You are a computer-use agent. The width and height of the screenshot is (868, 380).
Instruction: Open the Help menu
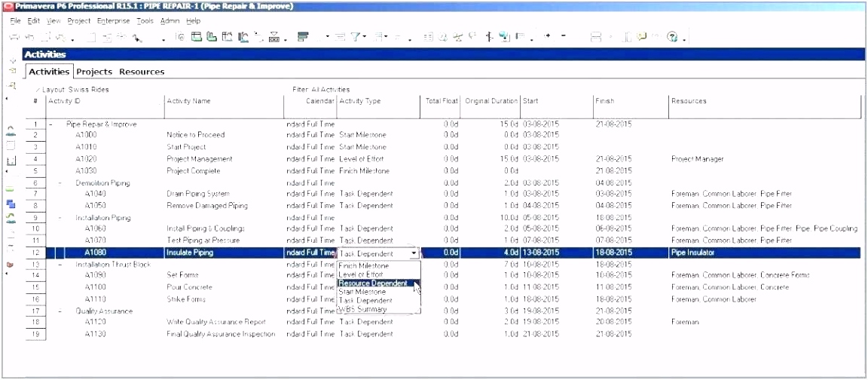193,20
